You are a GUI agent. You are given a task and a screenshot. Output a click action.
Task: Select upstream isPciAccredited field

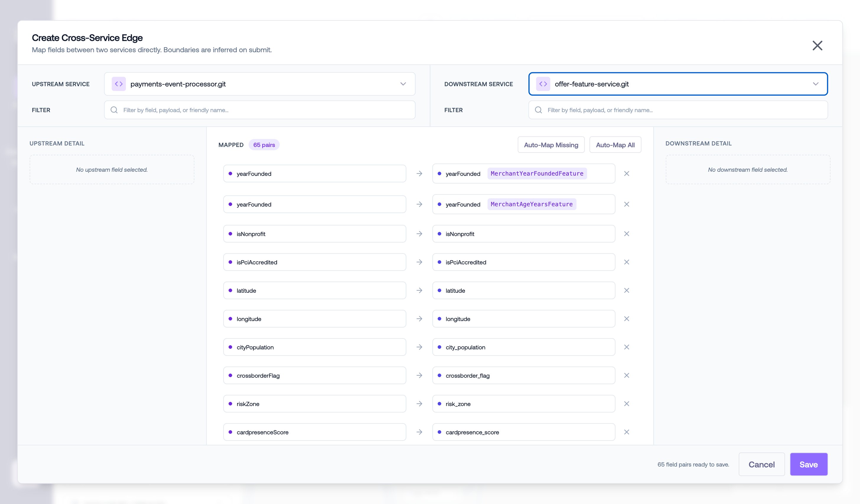(x=315, y=262)
